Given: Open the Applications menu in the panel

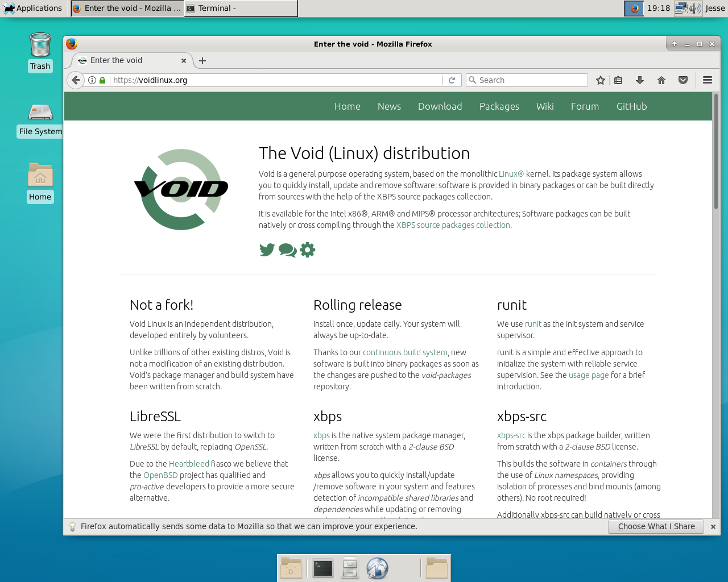Looking at the screenshot, I should [32, 8].
